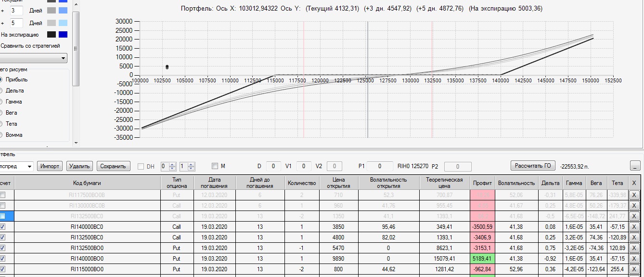Sort by Дата погашения column header
Viewport: 644px width, 277px height.
coord(215,183)
